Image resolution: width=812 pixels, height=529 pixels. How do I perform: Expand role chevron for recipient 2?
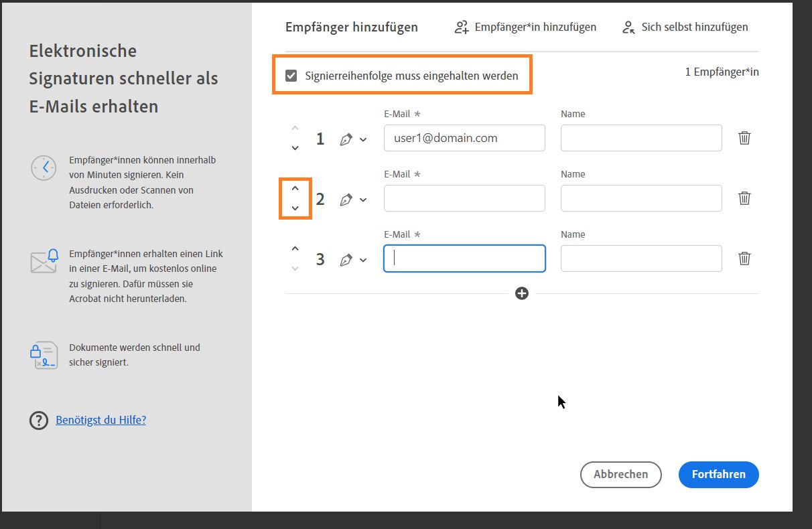[363, 200]
